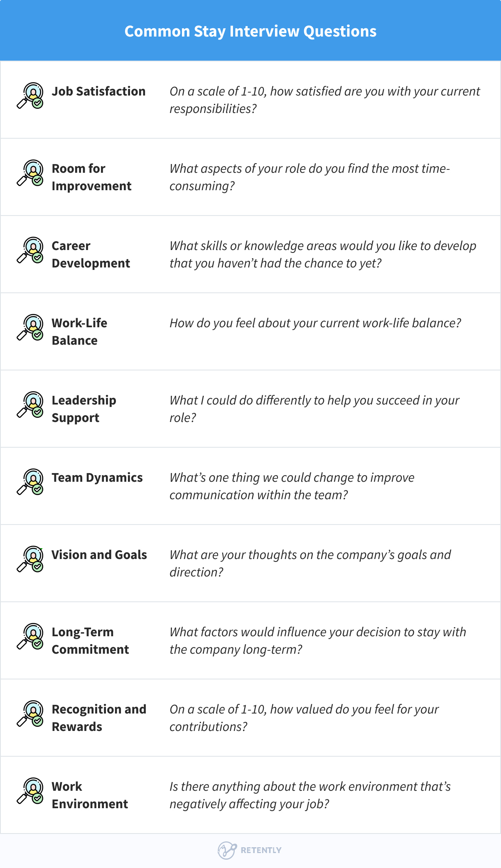
Task: Select the Team Dynamics category label
Action: pyautogui.click(x=97, y=478)
